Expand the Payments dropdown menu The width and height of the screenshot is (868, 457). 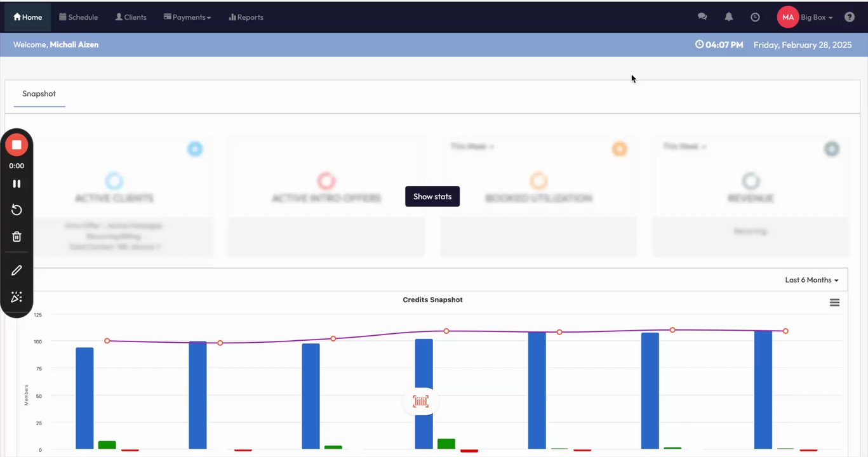(187, 17)
